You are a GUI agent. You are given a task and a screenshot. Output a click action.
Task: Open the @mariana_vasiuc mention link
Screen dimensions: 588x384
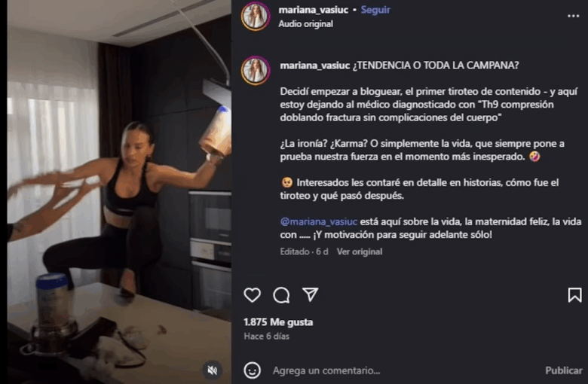(319, 222)
